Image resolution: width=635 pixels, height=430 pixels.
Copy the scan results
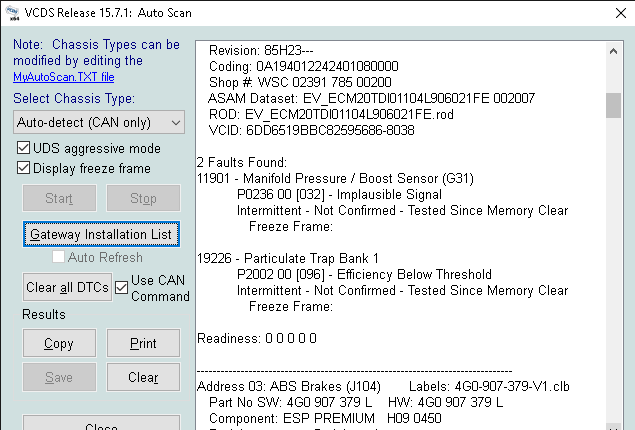pos(60,343)
